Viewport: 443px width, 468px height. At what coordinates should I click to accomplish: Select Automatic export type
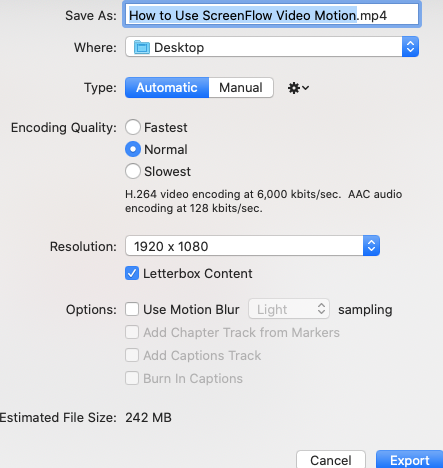click(167, 88)
